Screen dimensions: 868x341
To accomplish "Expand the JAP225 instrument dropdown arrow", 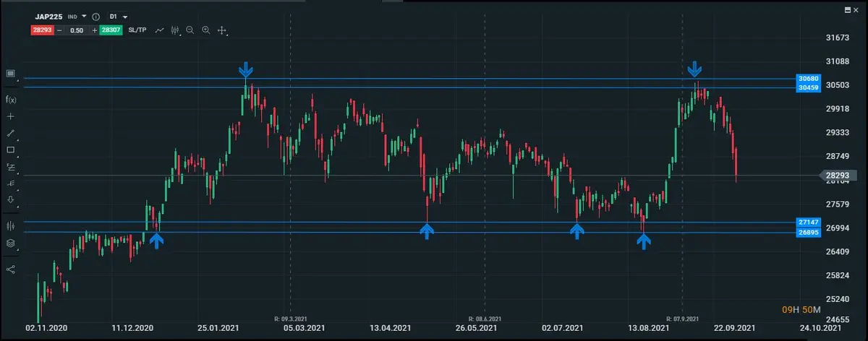I will [x=84, y=16].
